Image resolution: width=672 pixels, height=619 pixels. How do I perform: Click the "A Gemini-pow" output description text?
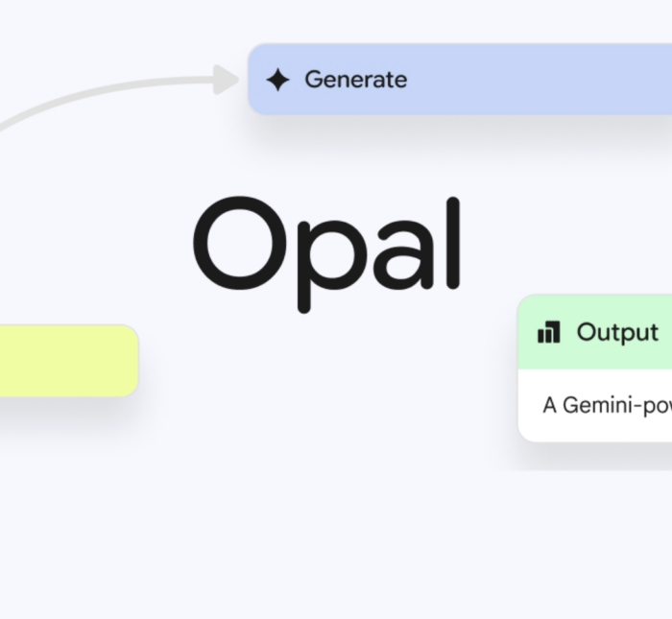point(605,405)
